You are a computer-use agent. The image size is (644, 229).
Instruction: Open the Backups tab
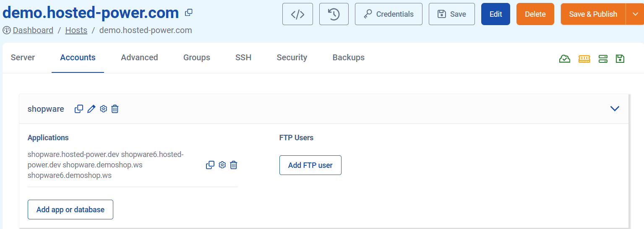[x=349, y=57]
